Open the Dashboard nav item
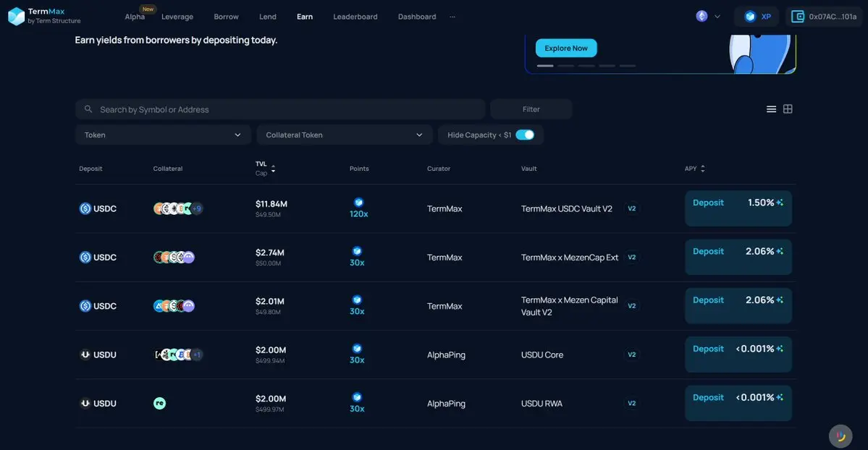 (417, 17)
